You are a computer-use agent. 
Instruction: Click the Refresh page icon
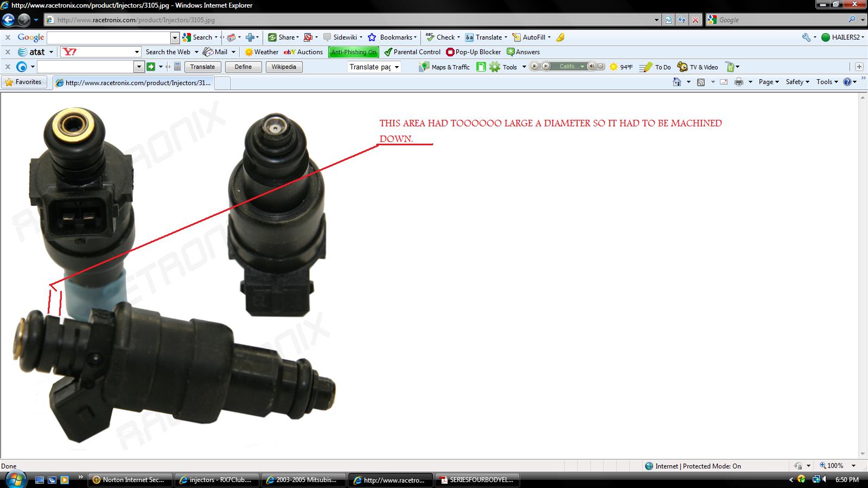[682, 20]
